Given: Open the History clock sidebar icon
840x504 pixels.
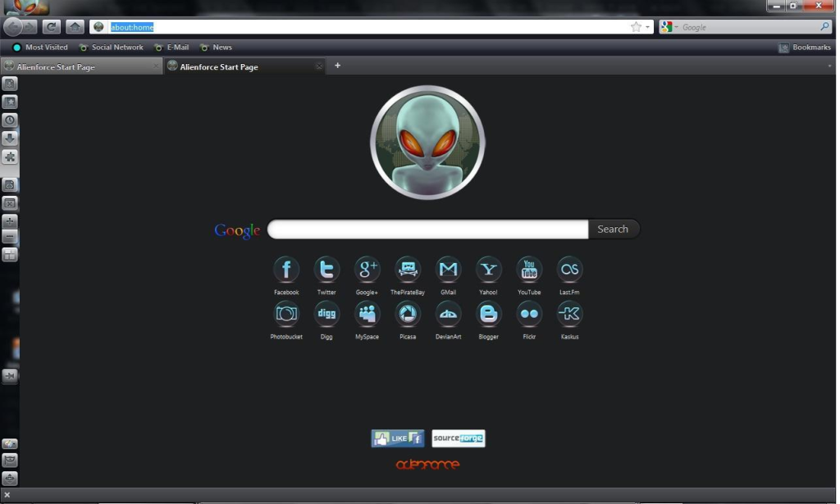Looking at the screenshot, I should tap(10, 120).
